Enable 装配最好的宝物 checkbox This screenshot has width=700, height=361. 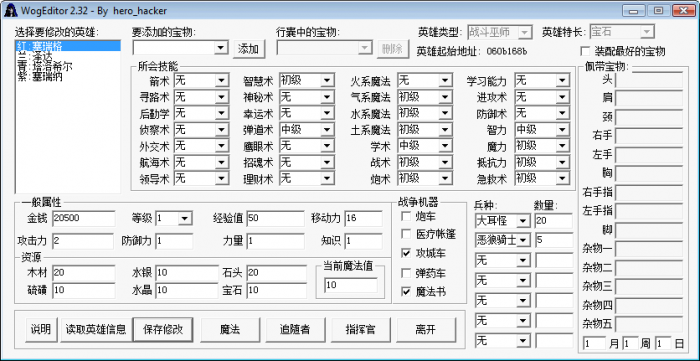585,51
